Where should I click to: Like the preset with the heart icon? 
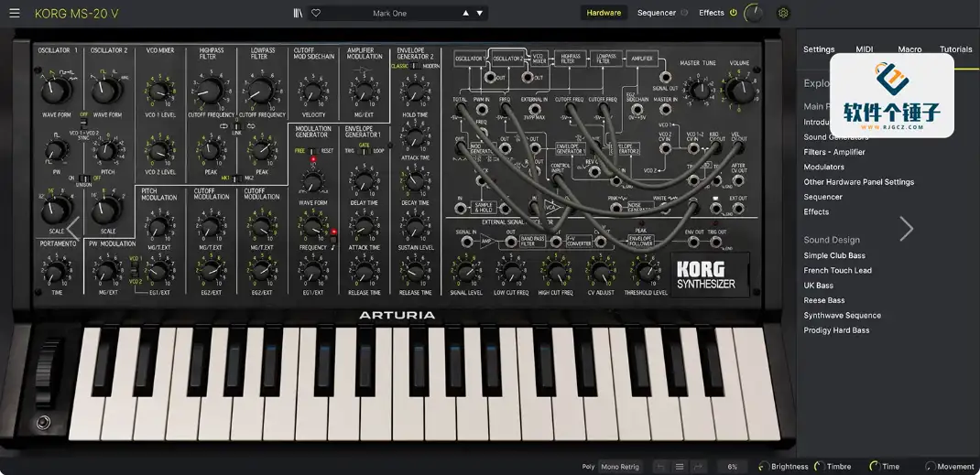point(316,13)
